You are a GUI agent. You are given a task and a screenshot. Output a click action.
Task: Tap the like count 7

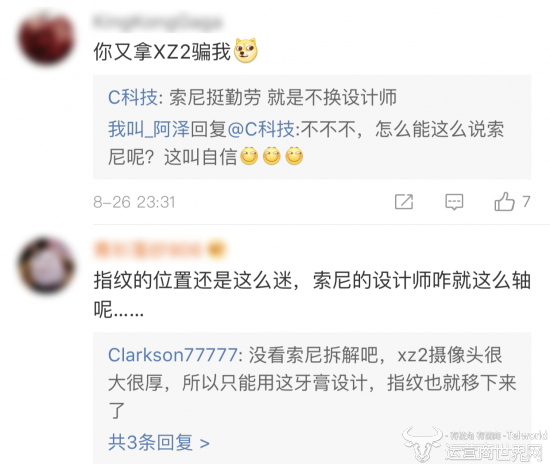[x=526, y=202]
